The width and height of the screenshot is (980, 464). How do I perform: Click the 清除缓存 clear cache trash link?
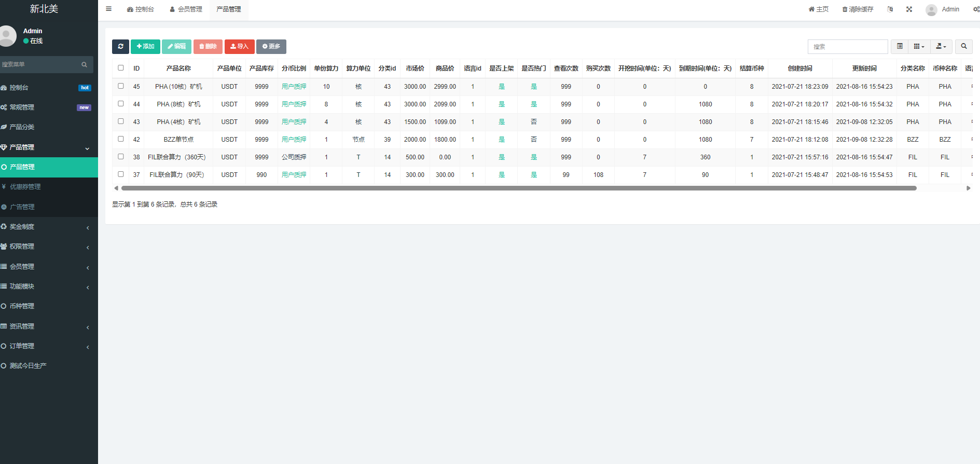[858, 9]
